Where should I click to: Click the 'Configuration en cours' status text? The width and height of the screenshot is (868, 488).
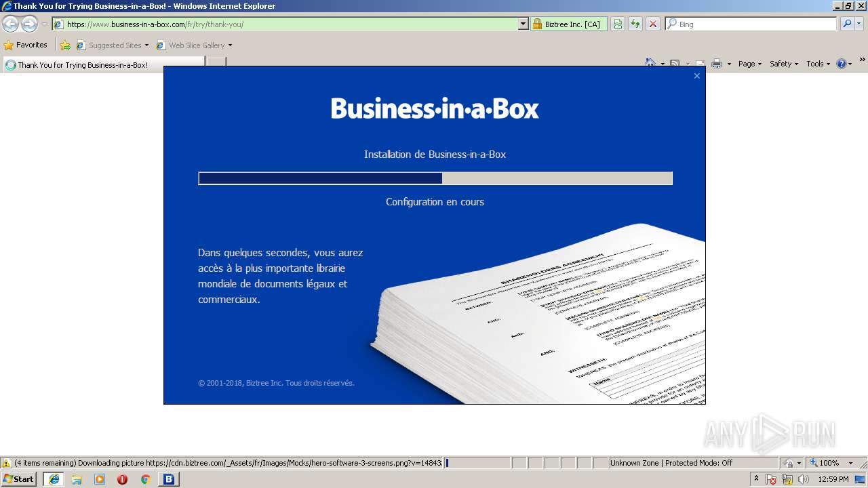pyautogui.click(x=435, y=202)
